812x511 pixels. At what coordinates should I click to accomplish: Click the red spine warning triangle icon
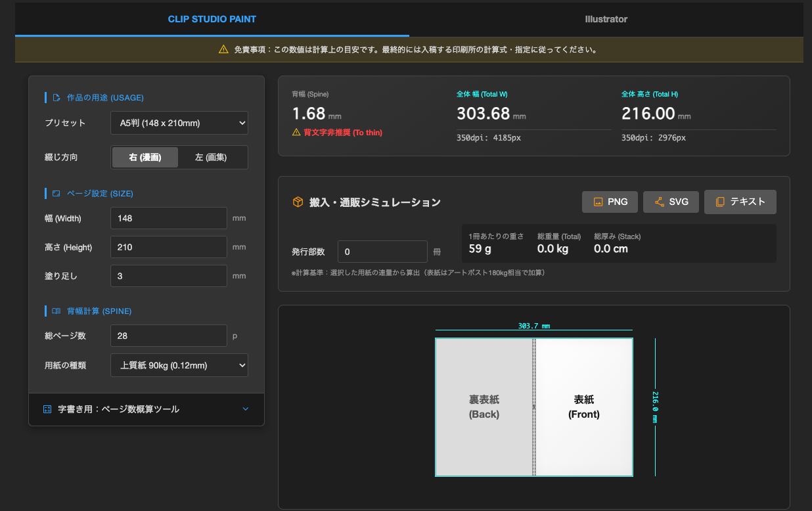pos(296,133)
